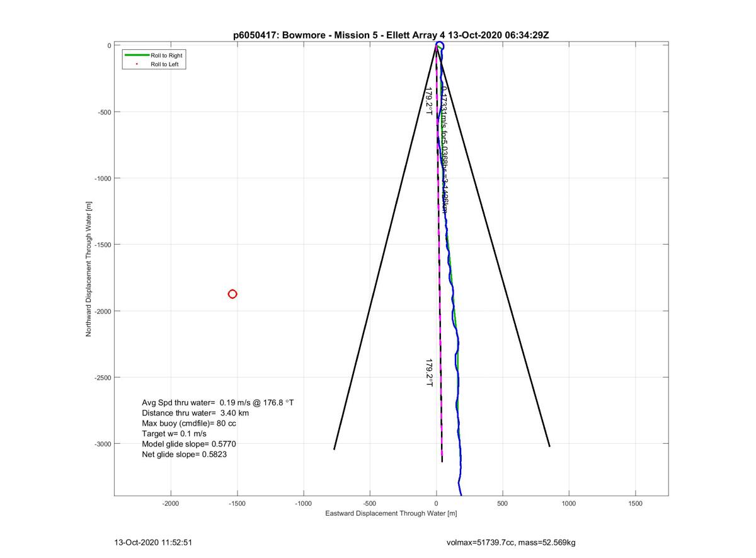Click the '179.2°T' label nearest the -500 gridline
Image resolution: width=756 pixels, height=558 pixels.
pyautogui.click(x=429, y=101)
